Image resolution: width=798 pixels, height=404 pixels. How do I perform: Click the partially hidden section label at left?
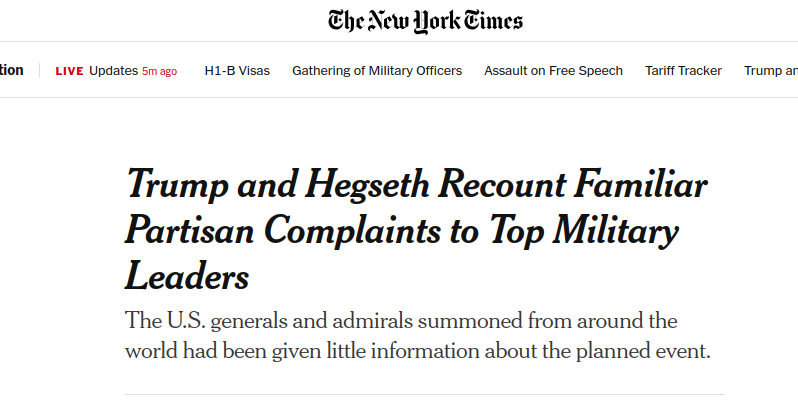(11, 71)
